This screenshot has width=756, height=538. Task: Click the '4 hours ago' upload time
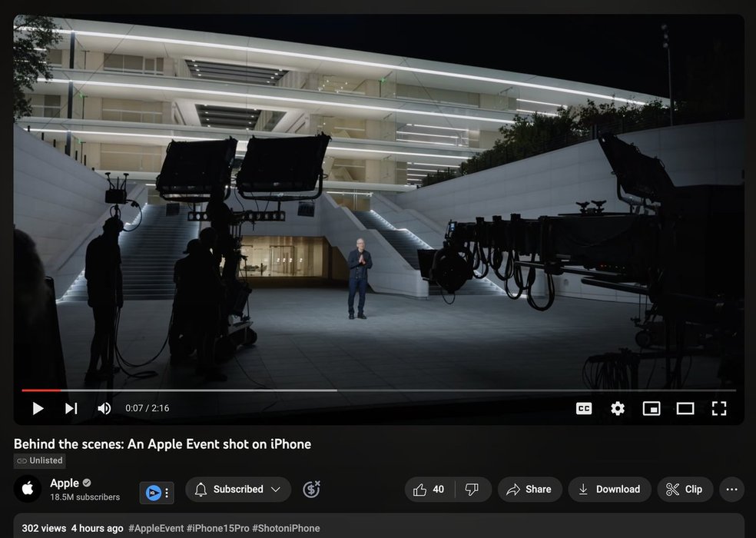[97, 528]
